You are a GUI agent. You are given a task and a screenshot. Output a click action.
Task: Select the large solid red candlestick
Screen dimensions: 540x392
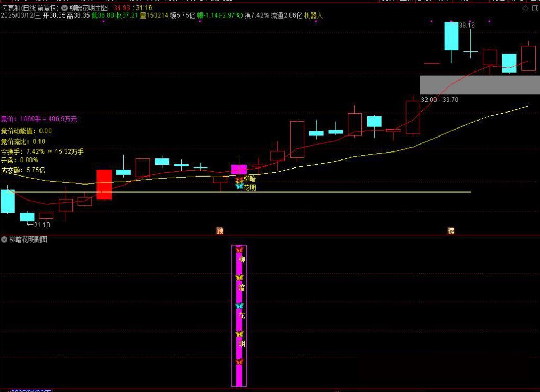104,185
